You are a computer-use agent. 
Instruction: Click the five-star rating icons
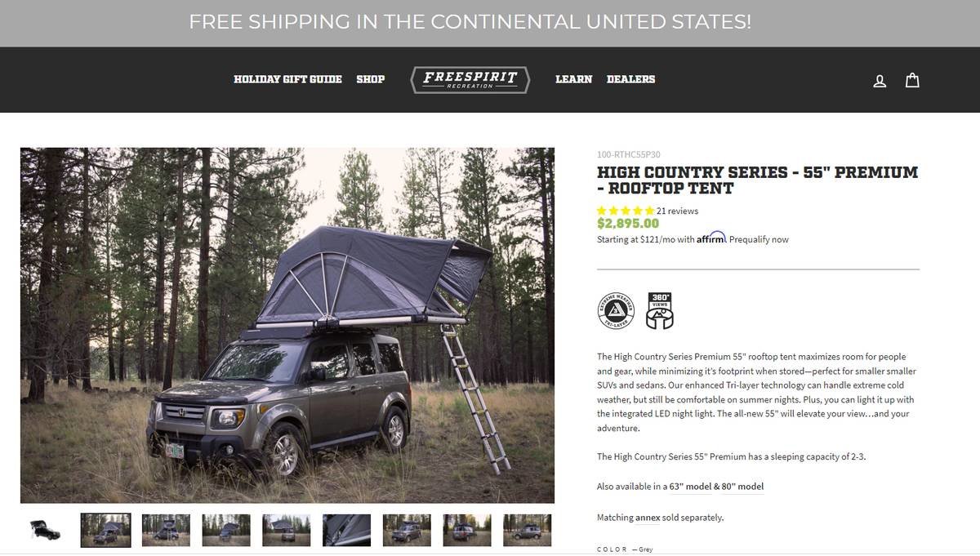pyautogui.click(x=626, y=211)
